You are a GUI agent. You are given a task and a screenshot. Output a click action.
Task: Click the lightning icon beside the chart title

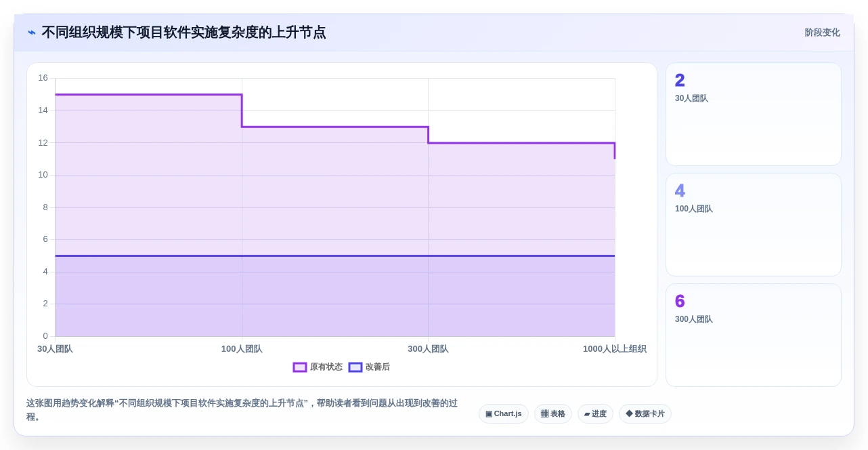click(x=32, y=33)
